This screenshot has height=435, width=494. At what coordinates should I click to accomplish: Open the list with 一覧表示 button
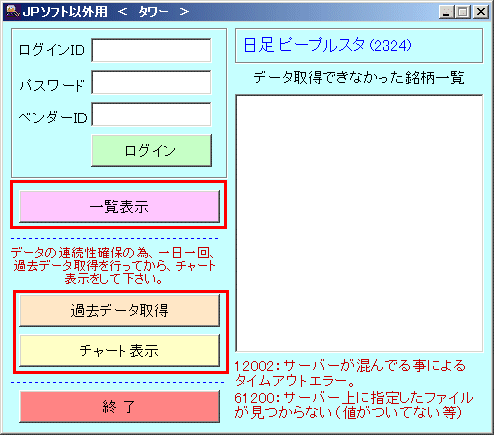tap(119, 206)
